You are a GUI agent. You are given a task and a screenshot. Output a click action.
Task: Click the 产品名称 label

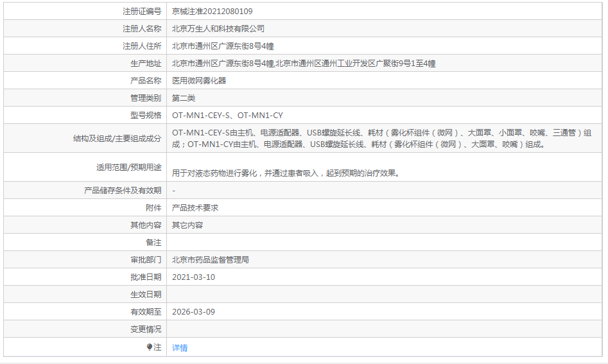coord(146,81)
